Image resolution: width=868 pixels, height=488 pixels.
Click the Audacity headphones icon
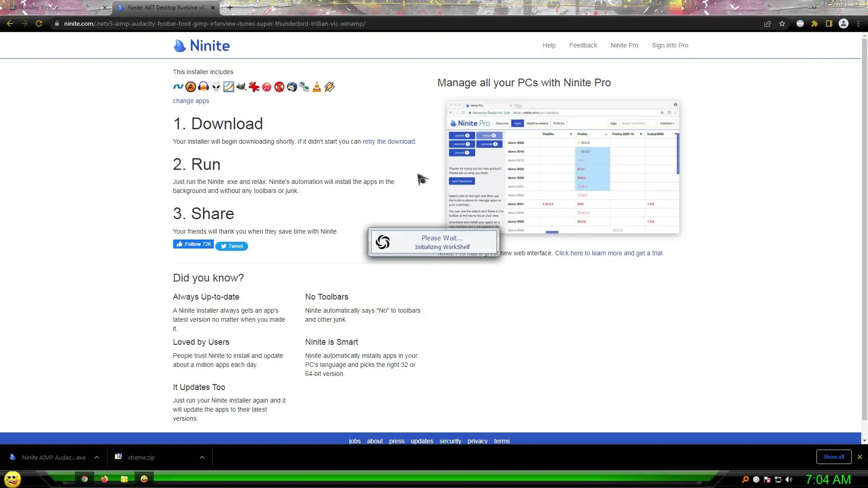point(203,87)
